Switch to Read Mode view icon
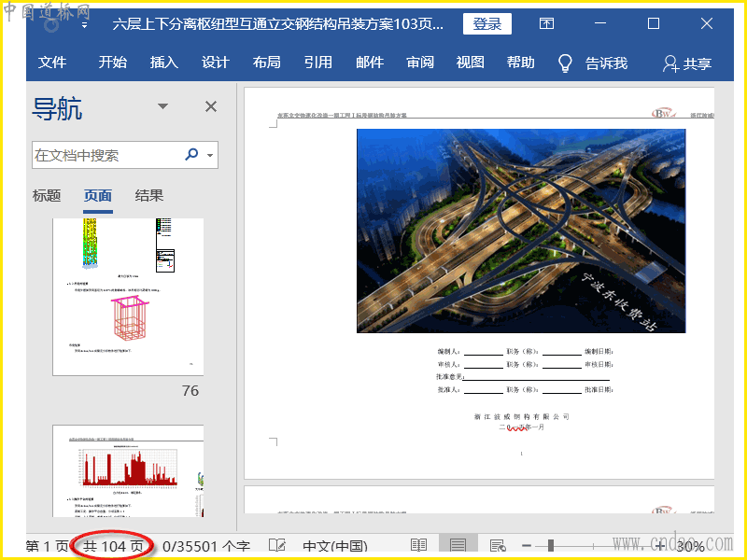The image size is (747, 560). pyautogui.click(x=418, y=545)
